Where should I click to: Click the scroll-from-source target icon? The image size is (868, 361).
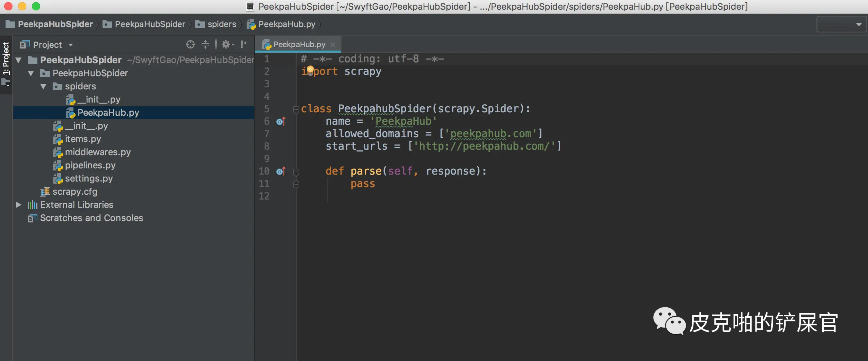190,44
